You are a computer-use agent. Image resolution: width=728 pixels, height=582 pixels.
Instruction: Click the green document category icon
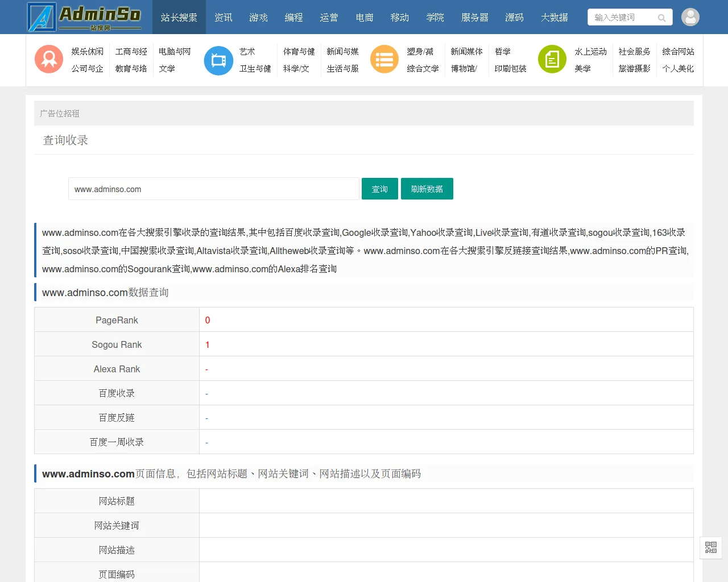pyautogui.click(x=552, y=59)
